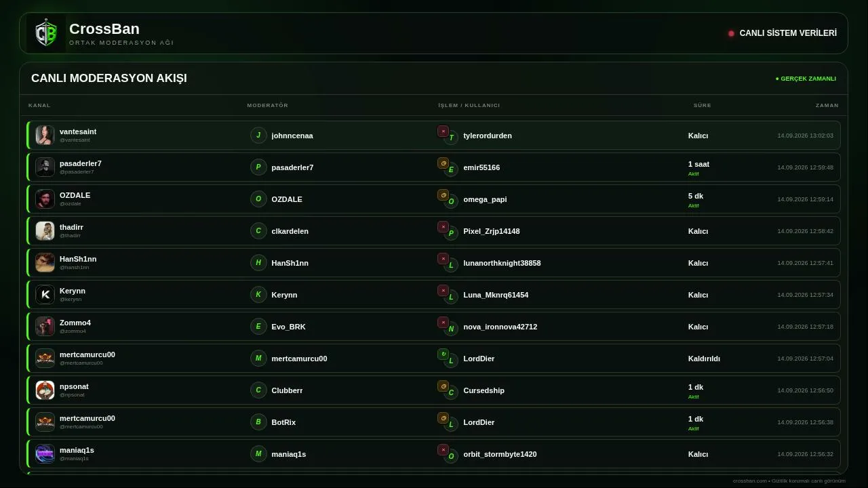
Task: Click the KANAL column header
Action: point(39,106)
